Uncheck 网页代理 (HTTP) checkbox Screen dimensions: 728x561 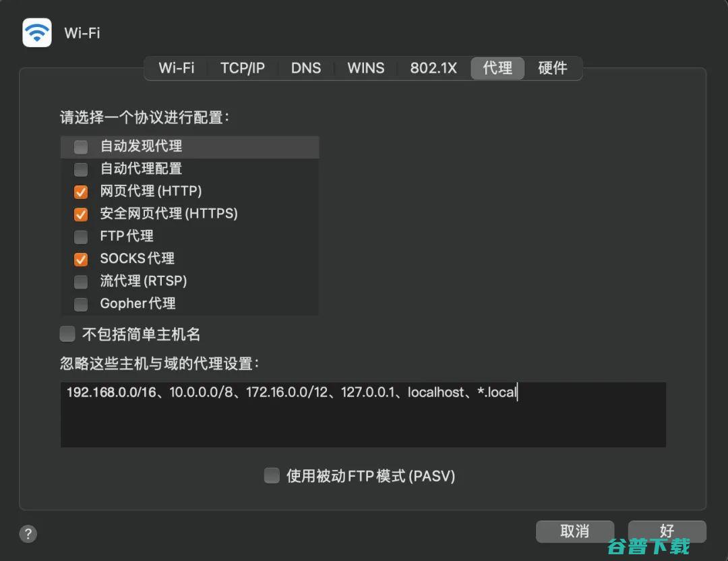pyautogui.click(x=81, y=191)
